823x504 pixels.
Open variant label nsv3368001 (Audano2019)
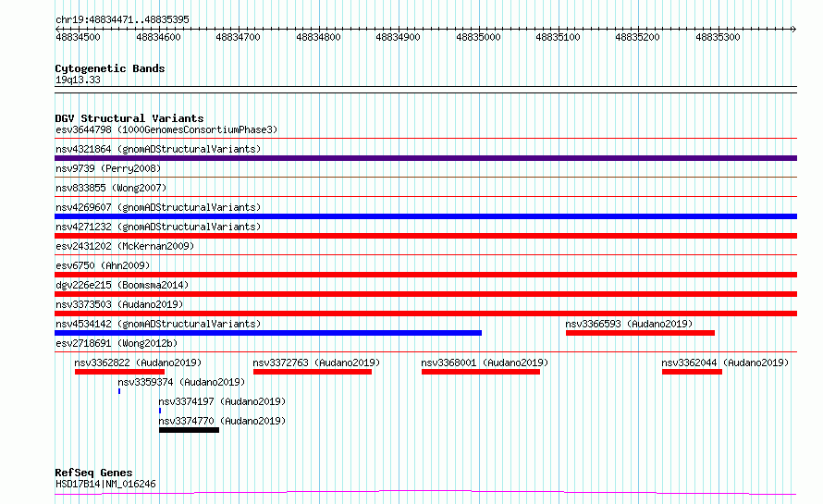coord(485,363)
